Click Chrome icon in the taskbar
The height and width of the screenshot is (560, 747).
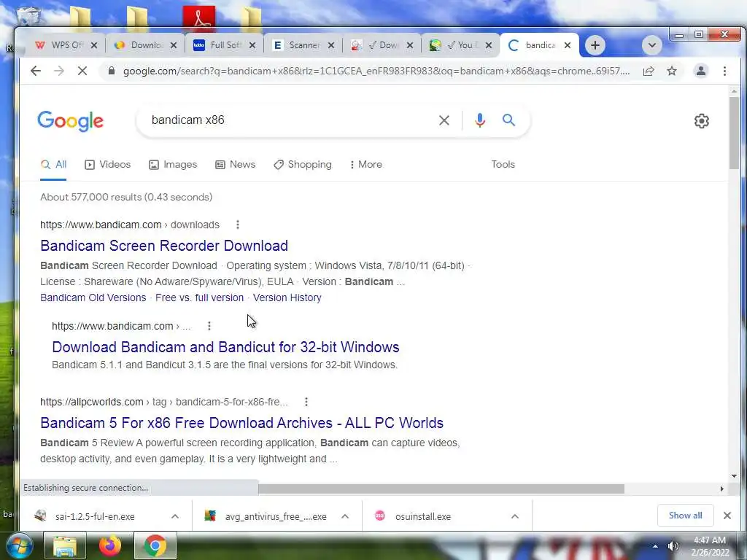click(x=155, y=545)
